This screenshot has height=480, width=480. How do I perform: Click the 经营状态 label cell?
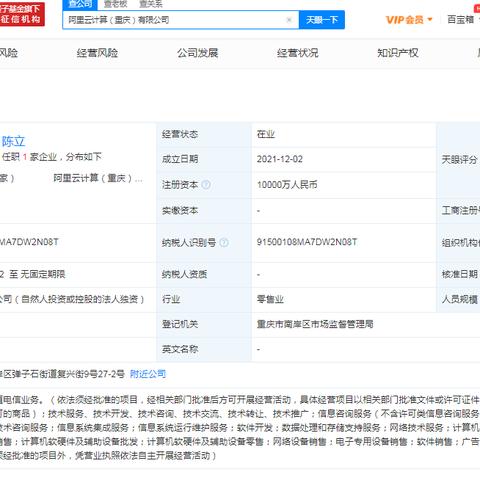(x=204, y=135)
